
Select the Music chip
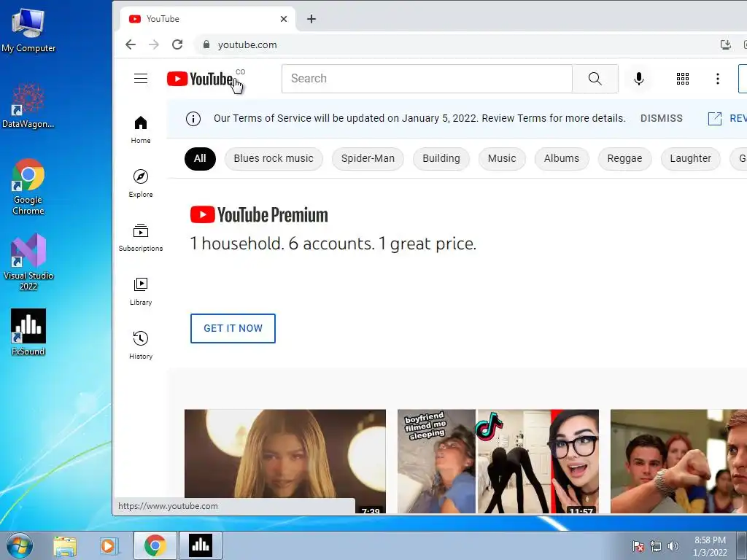pos(502,158)
